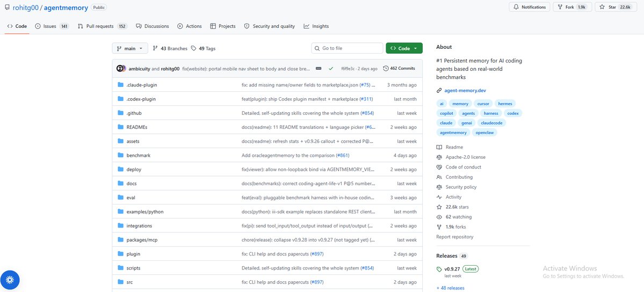644x292 pixels.
Task: Open the .claude-plugin folder icon
Action: pyautogui.click(x=120, y=85)
